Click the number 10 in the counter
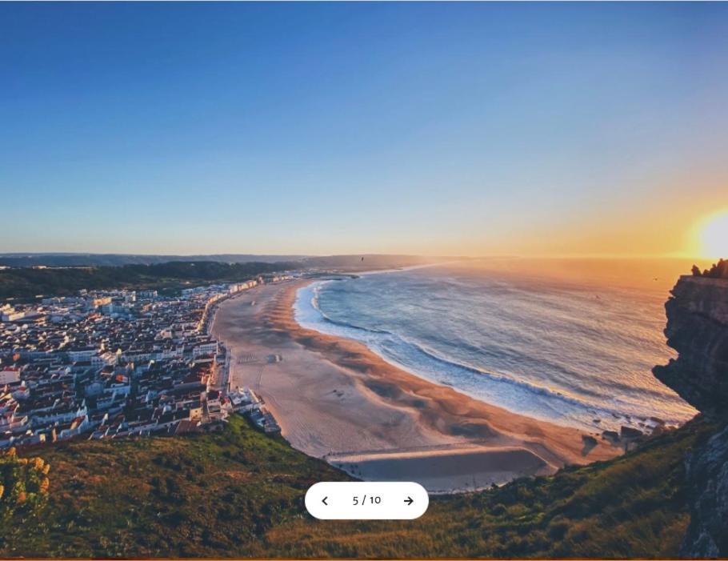Screen dimensions: 728x561 click(375, 500)
